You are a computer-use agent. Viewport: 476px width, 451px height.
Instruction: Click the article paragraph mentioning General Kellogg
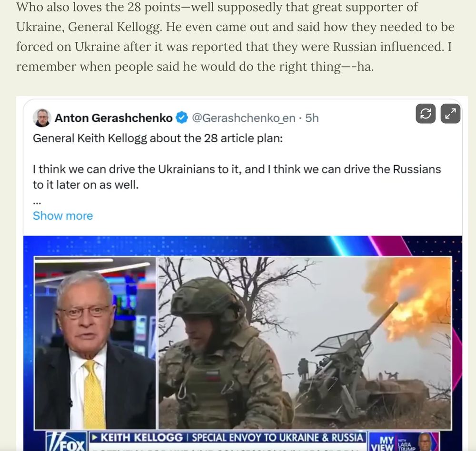pos(235,37)
